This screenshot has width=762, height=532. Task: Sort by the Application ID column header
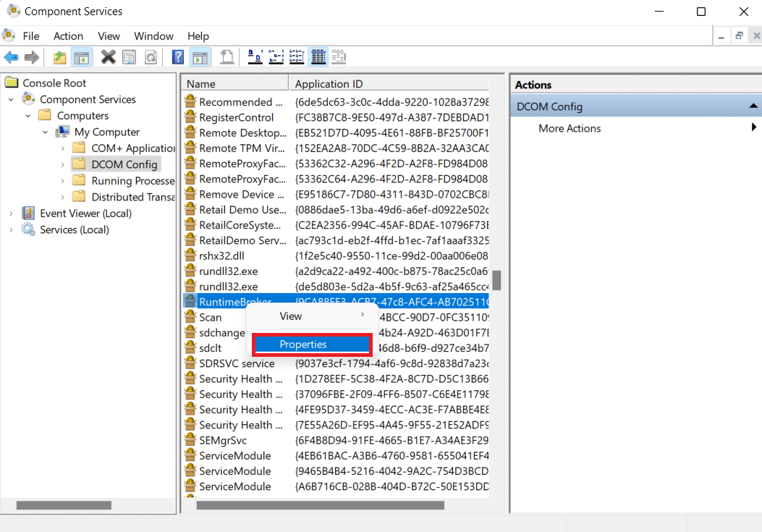click(389, 84)
